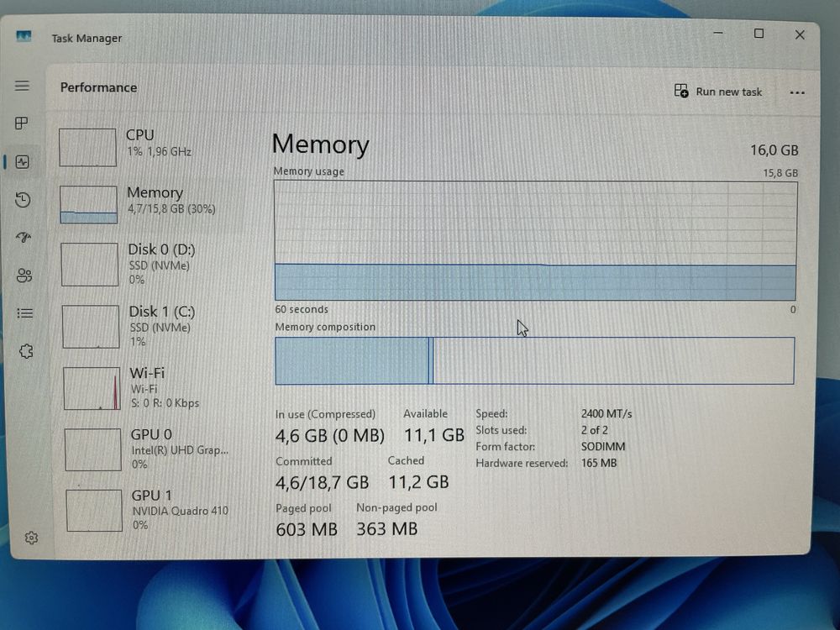Open the Users page icon
Screen dimensions: 840x630
[x=24, y=276]
